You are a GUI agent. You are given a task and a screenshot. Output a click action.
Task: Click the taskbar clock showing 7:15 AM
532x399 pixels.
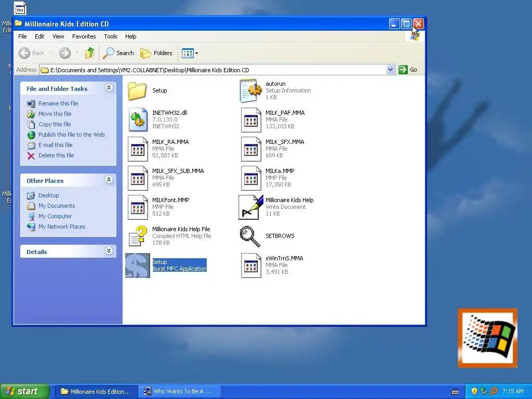pos(513,392)
